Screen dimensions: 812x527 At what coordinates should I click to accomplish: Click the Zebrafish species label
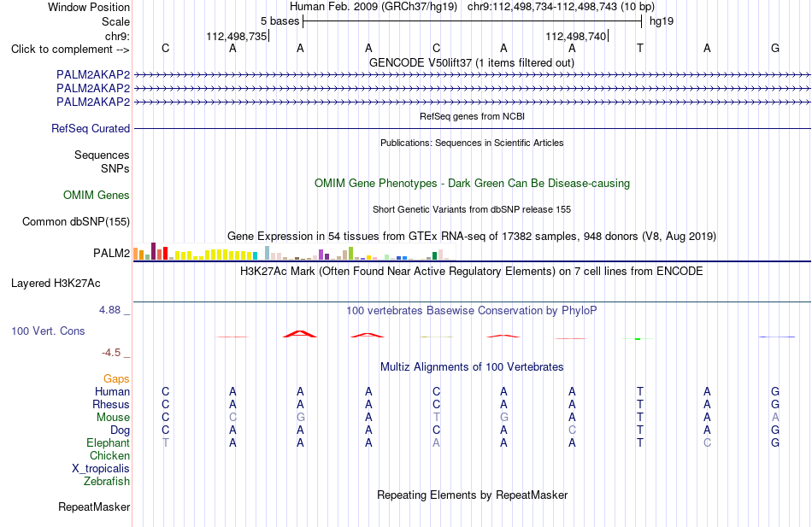pyautogui.click(x=106, y=482)
